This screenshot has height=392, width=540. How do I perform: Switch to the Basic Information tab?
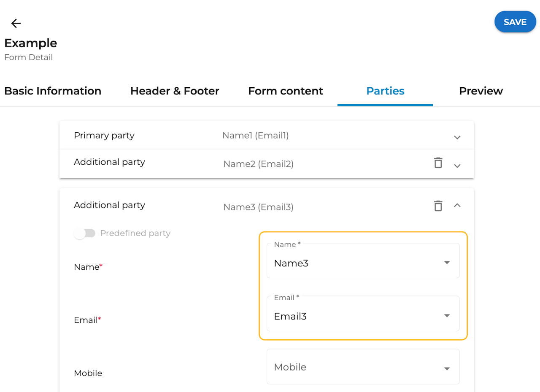(53, 91)
